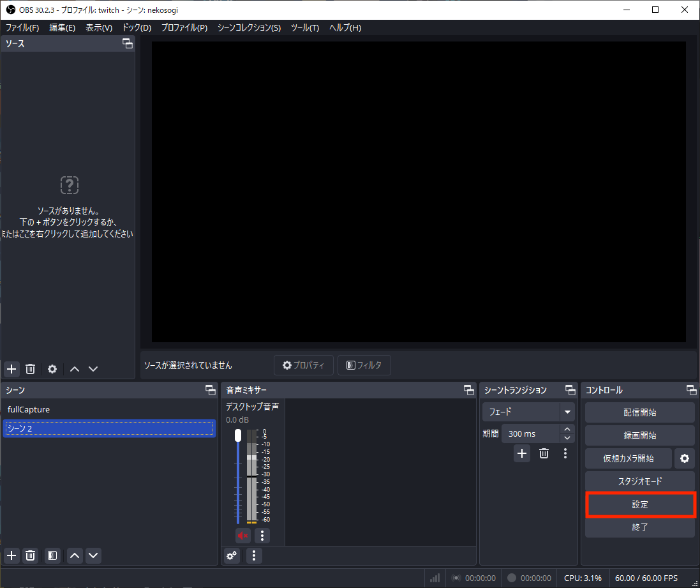Click the trash icon in Sources panel
The image size is (700, 588).
pyautogui.click(x=30, y=369)
